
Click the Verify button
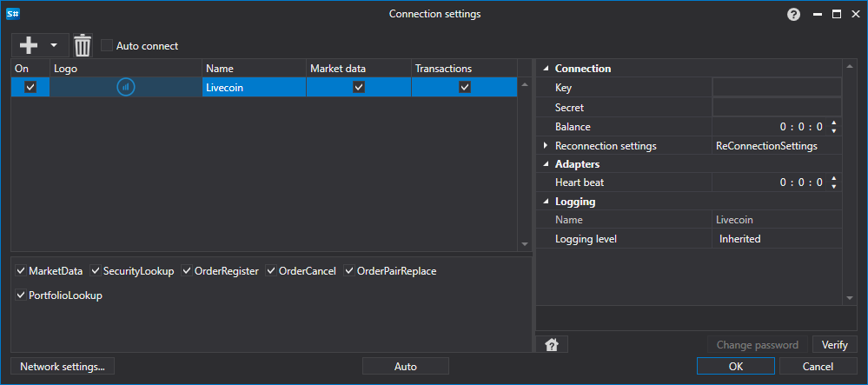click(834, 344)
